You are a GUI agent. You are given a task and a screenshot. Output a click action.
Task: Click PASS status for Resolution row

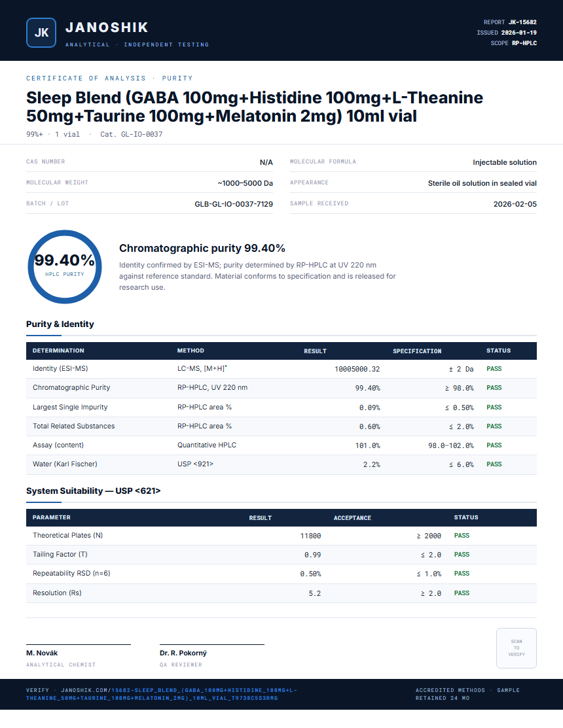coord(462,593)
